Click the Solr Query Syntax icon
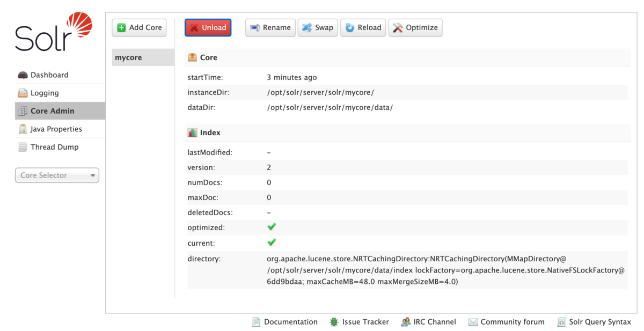The height and width of the screenshot is (331, 644). point(561,322)
